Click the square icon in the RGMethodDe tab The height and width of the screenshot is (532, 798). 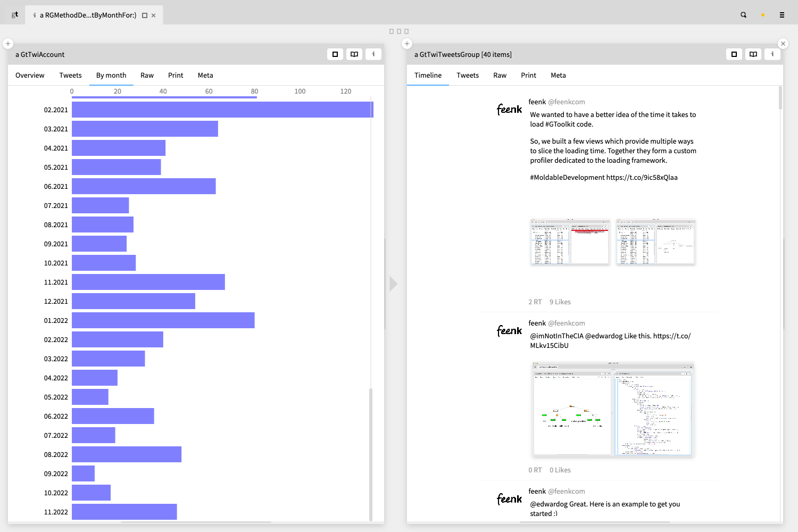pos(144,15)
